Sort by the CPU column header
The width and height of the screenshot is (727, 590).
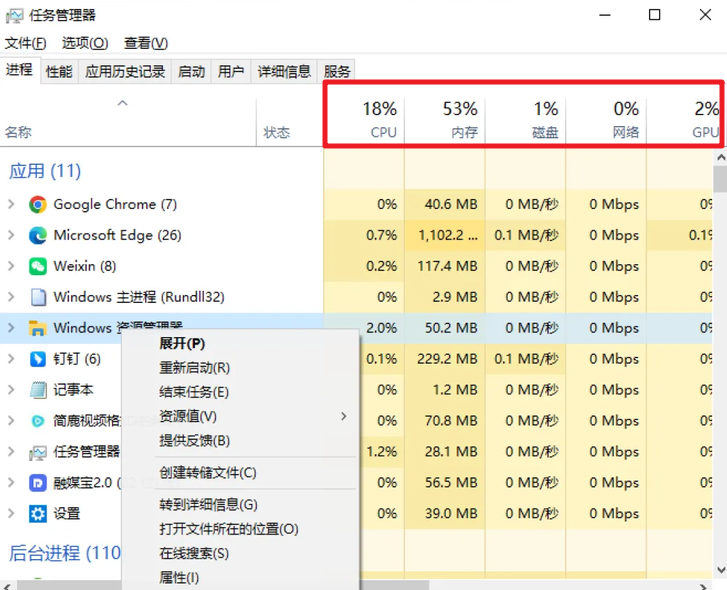pos(364,122)
